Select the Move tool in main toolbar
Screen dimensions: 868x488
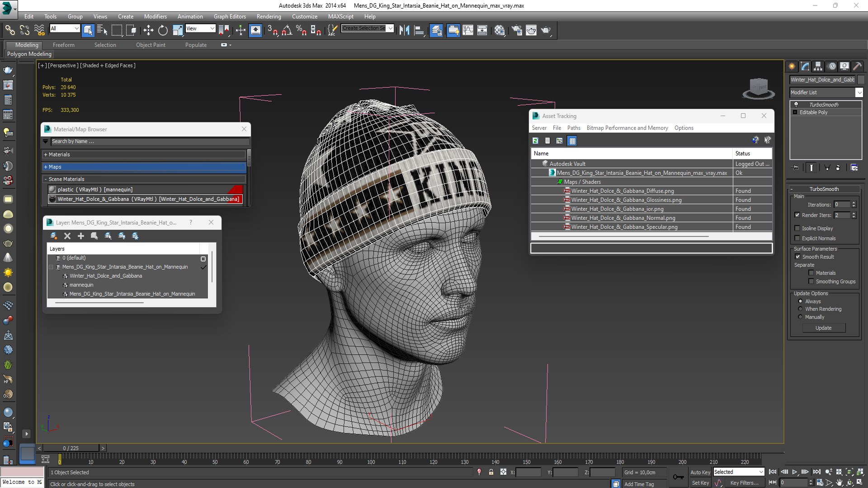[148, 30]
